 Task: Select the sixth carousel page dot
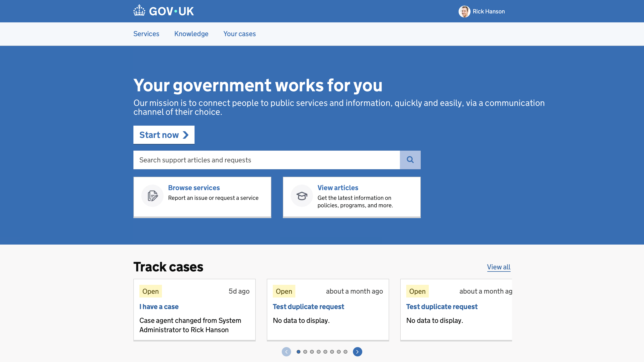pyautogui.click(x=332, y=352)
